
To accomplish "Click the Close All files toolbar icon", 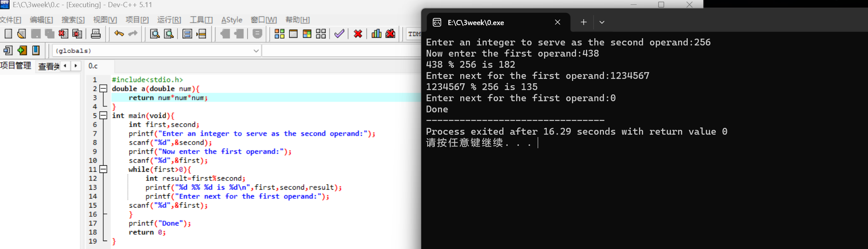I will tap(77, 34).
